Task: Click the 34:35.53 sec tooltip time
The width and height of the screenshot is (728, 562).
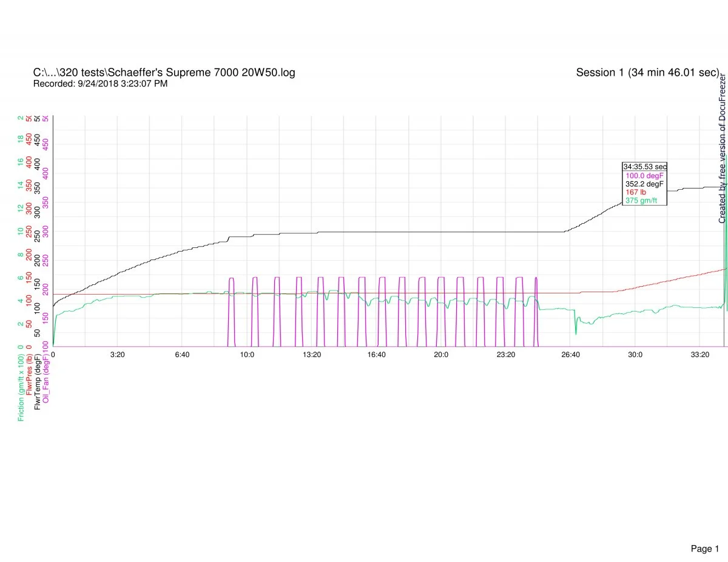Action: click(644, 167)
